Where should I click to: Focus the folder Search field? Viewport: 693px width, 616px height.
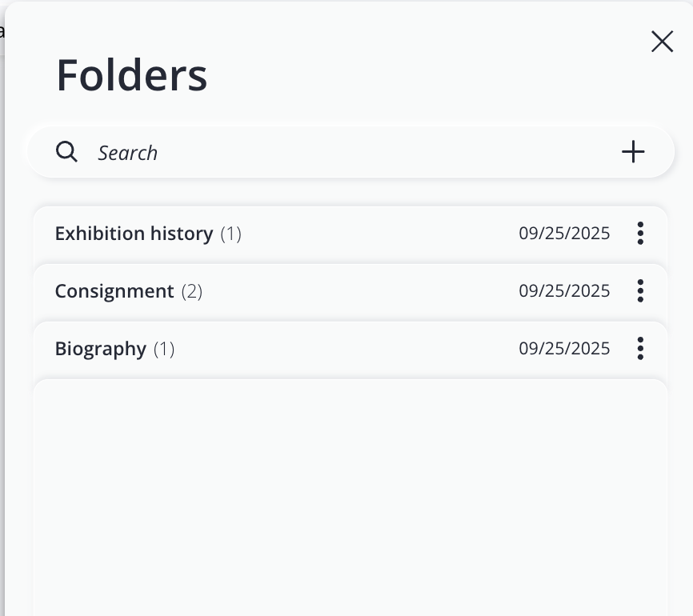[320, 153]
